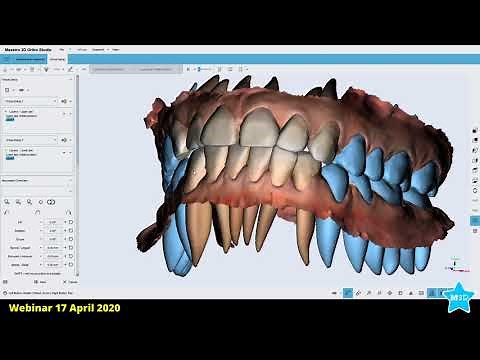Click the Tip value input field
The image size is (480, 360).
tap(53, 222)
